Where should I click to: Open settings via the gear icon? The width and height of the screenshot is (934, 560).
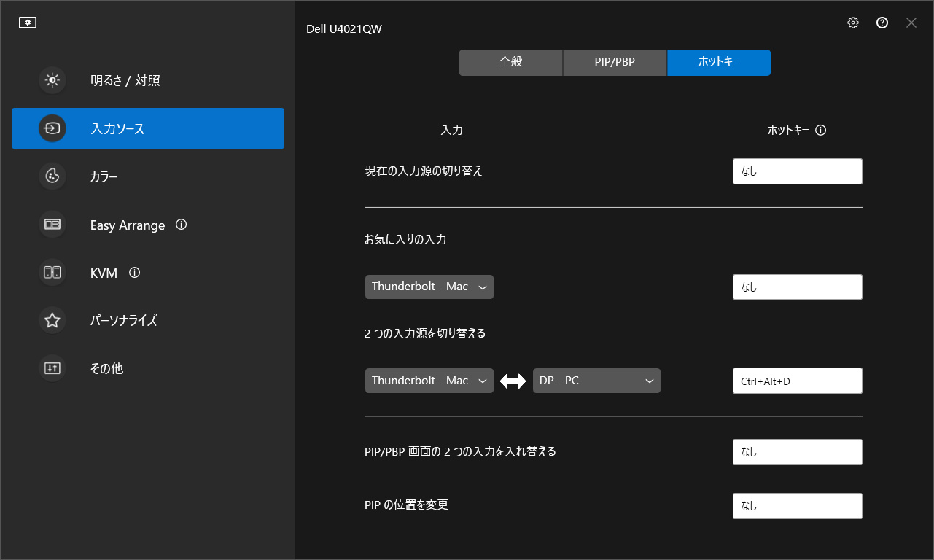pos(853,23)
